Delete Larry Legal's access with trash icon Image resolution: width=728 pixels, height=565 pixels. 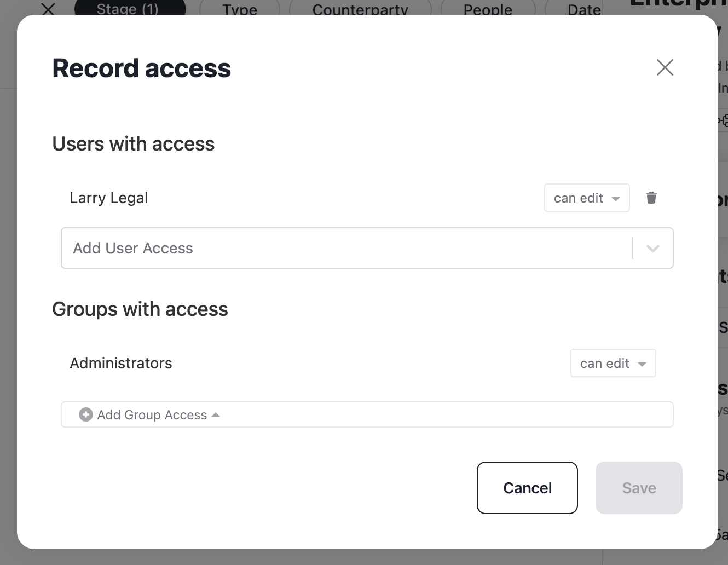click(x=651, y=198)
